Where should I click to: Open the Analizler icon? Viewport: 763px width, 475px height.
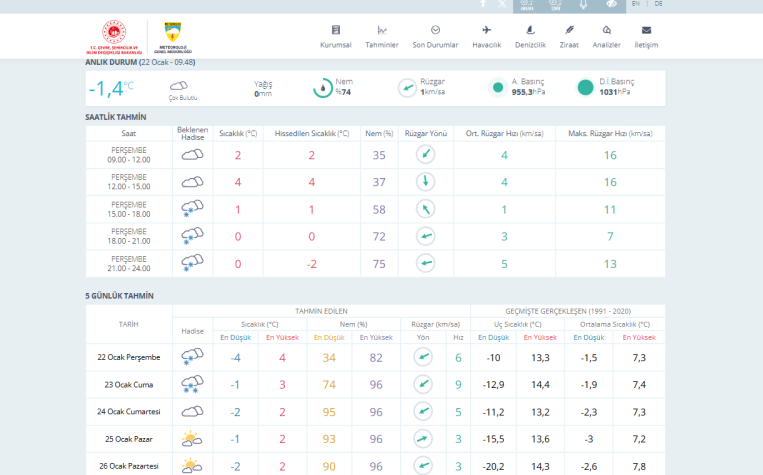[x=607, y=30]
